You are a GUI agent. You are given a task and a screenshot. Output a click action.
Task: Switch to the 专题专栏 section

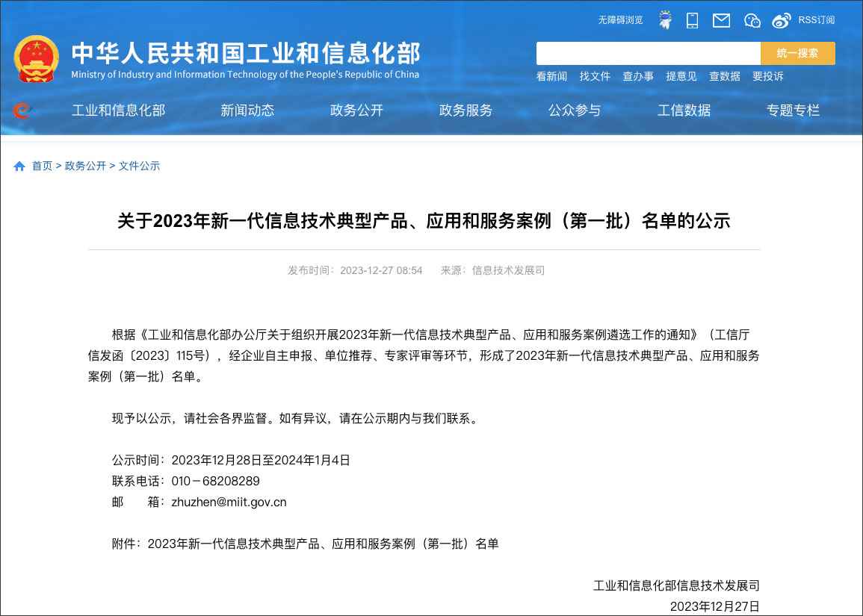(x=793, y=110)
